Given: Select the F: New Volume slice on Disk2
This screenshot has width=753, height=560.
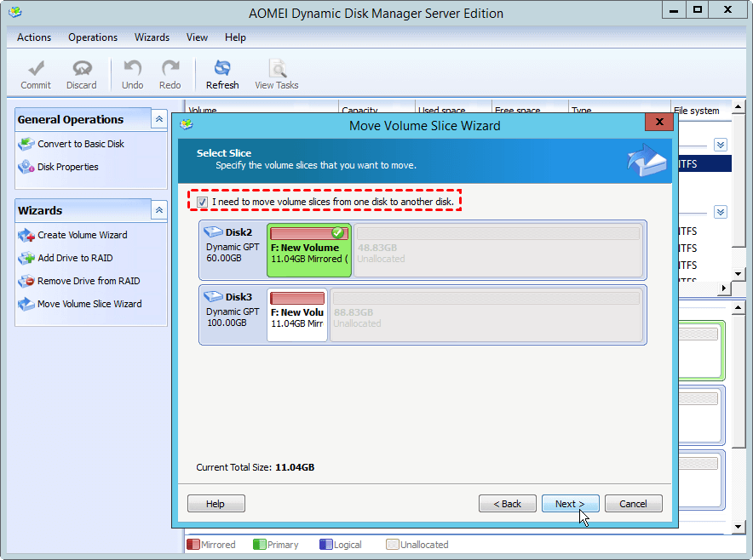Looking at the screenshot, I should point(309,250).
